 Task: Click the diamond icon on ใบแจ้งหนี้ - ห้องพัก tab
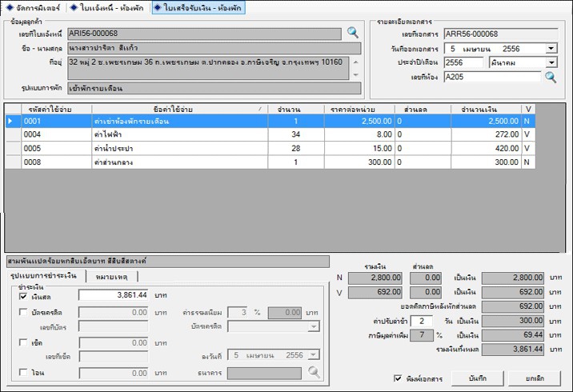pos(74,7)
